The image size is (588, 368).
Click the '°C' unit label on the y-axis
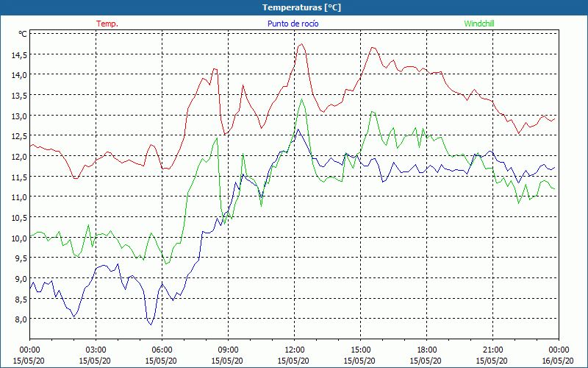click(23, 34)
